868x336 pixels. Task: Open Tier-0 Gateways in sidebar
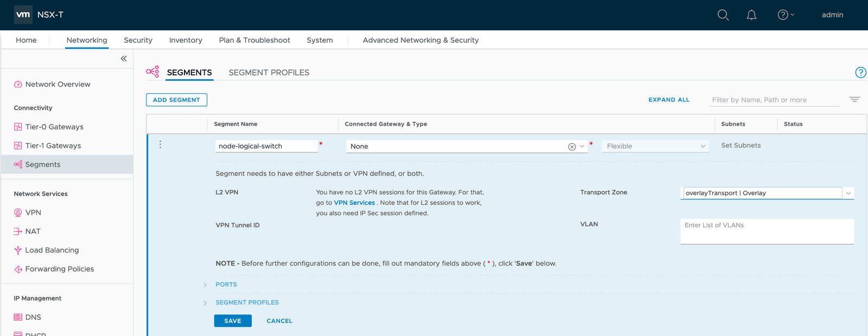[x=54, y=127]
